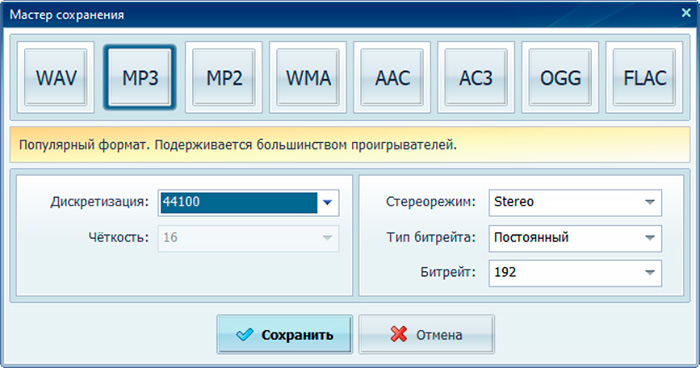Image resolution: width=700 pixels, height=368 pixels.
Task: Open the Чёткость 16 dropdown
Action: pos(248,238)
